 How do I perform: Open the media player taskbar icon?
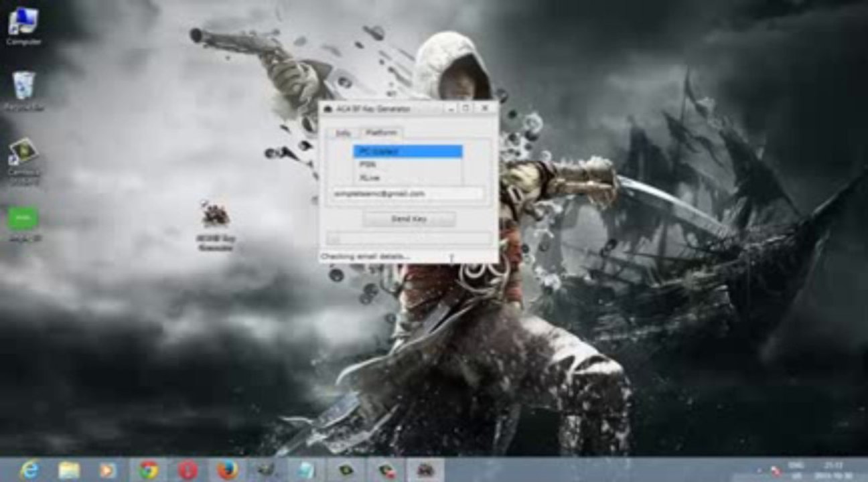108,470
